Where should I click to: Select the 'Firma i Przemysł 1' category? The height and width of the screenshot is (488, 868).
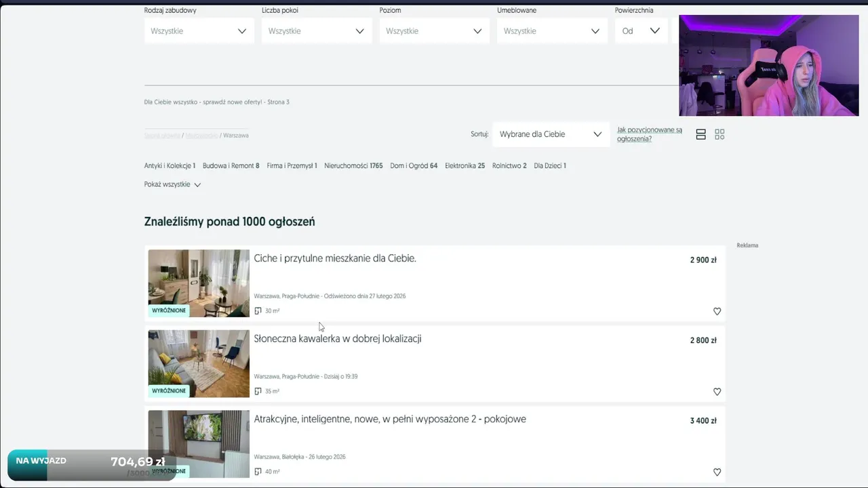click(292, 165)
